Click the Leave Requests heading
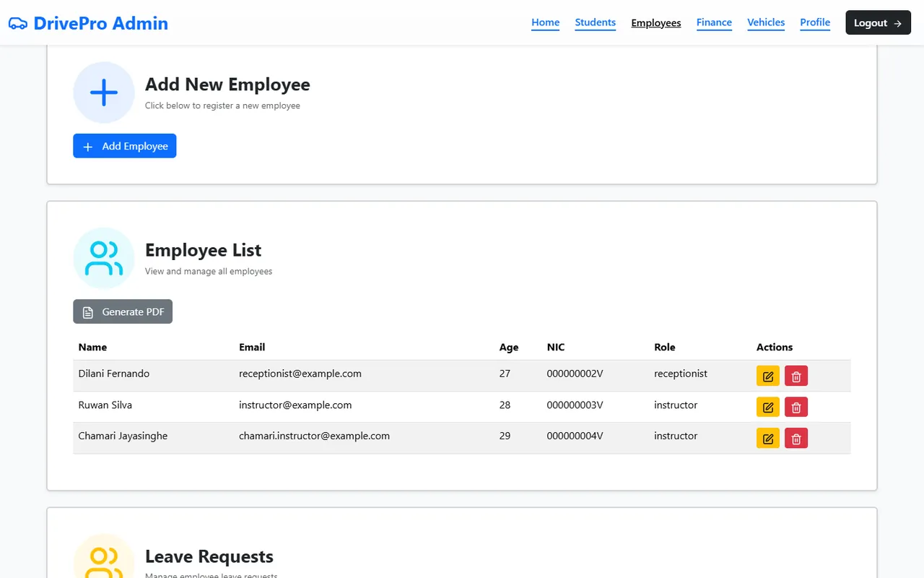The width and height of the screenshot is (924, 578). 209,557
